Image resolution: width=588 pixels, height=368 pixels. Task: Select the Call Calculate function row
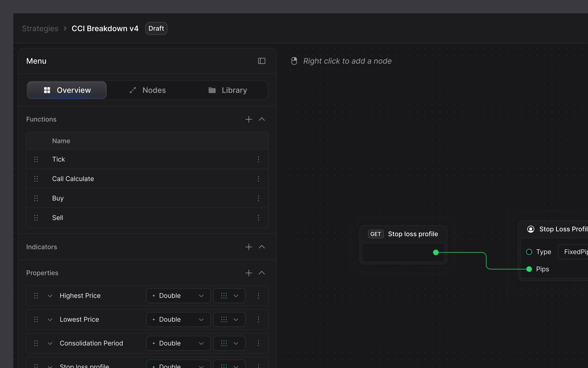147,179
